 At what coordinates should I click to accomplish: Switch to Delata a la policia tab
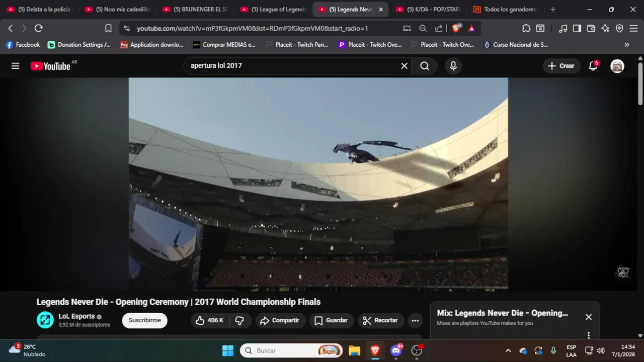click(40, 10)
